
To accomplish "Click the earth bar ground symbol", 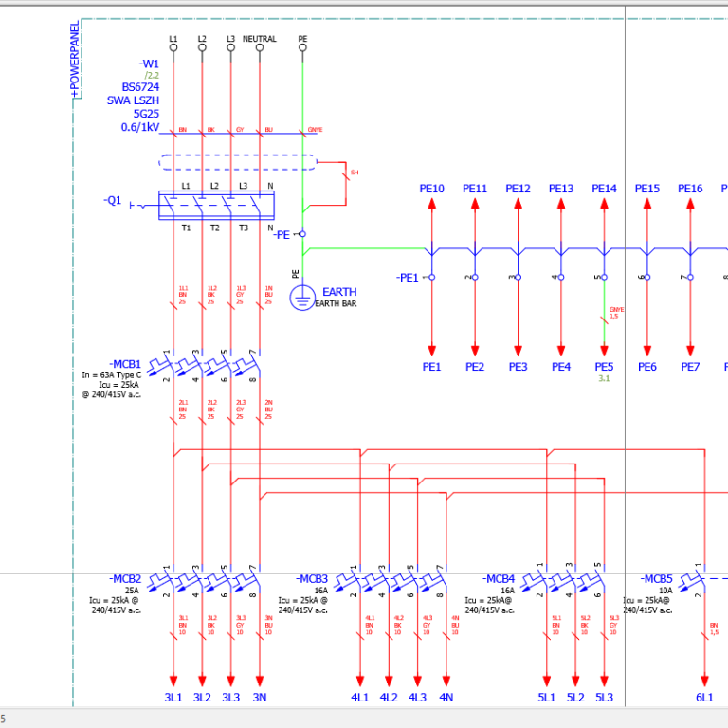I will click(x=301, y=298).
